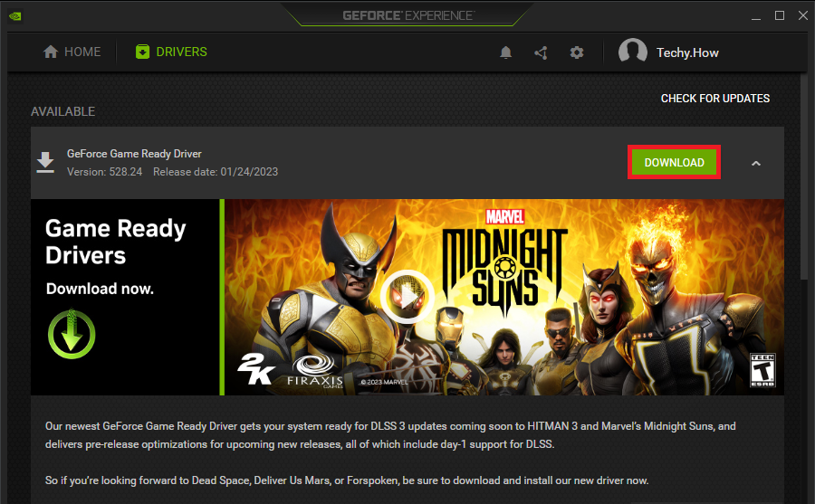Close the GeForce Experience window

click(803, 15)
